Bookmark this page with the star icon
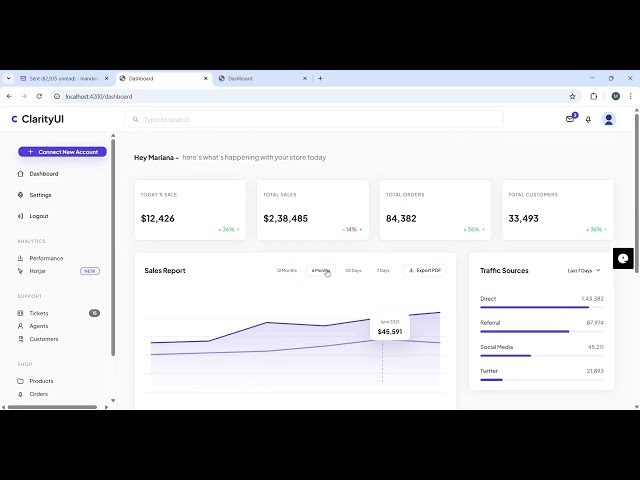Screen dimensions: 640x480 (572, 96)
